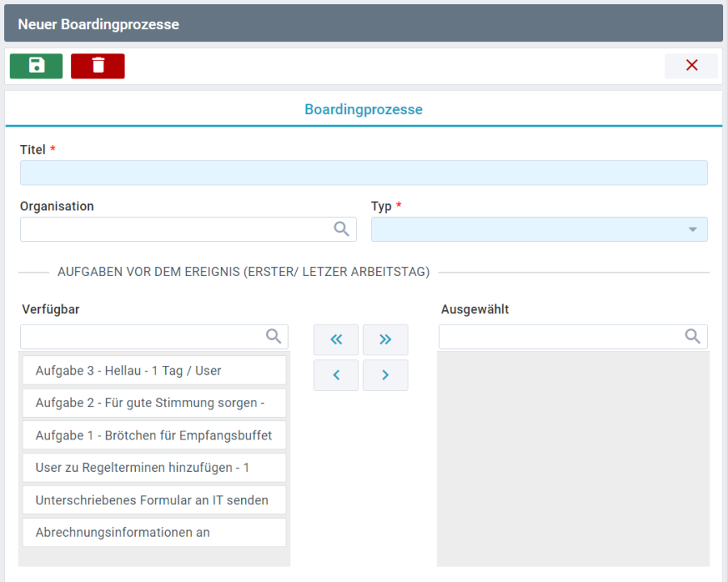
Task: Move selected task left with single chevron
Action: click(336, 375)
